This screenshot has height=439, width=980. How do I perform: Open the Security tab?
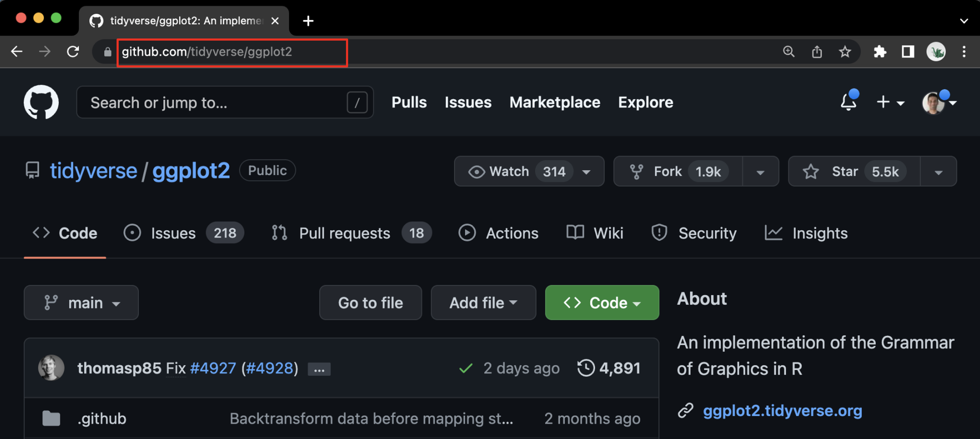point(694,233)
